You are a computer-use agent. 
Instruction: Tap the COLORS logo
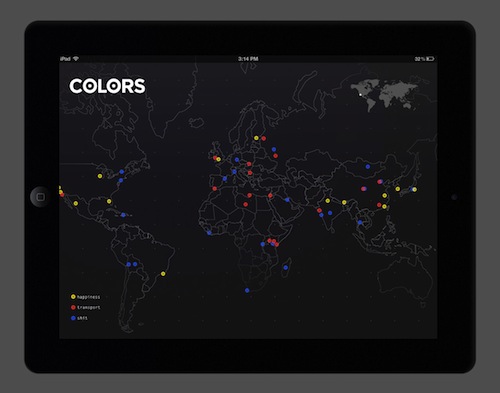click(107, 86)
